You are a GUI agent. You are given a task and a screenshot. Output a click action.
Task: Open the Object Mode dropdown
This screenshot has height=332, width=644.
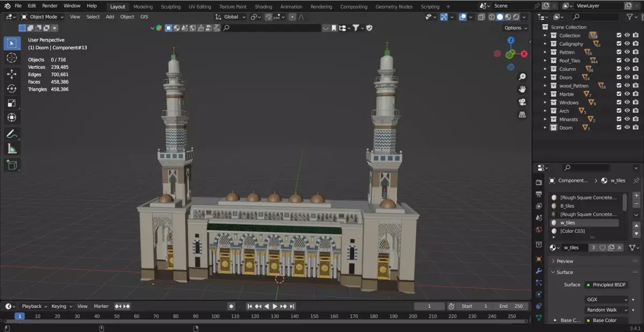[42, 17]
